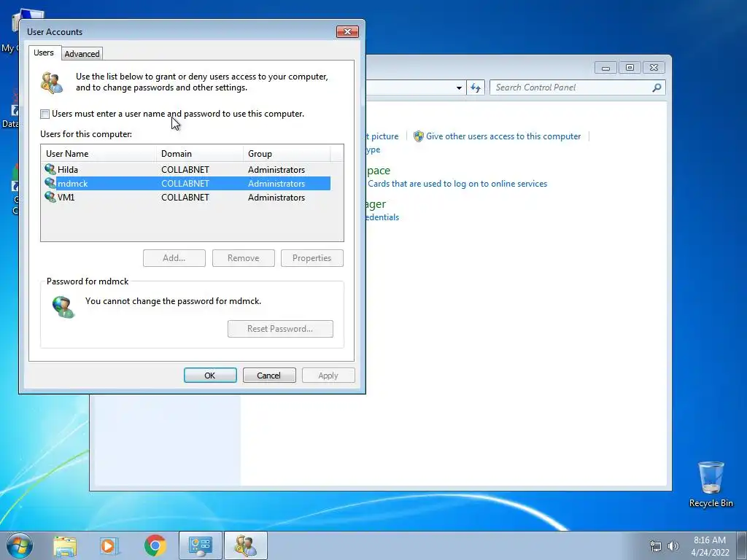This screenshot has width=747, height=560.
Task: Open 'Give other users access to this computer' link
Action: point(503,136)
